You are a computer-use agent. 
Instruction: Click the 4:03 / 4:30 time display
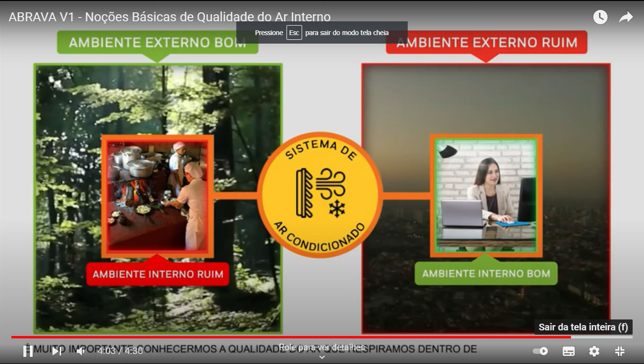point(120,351)
